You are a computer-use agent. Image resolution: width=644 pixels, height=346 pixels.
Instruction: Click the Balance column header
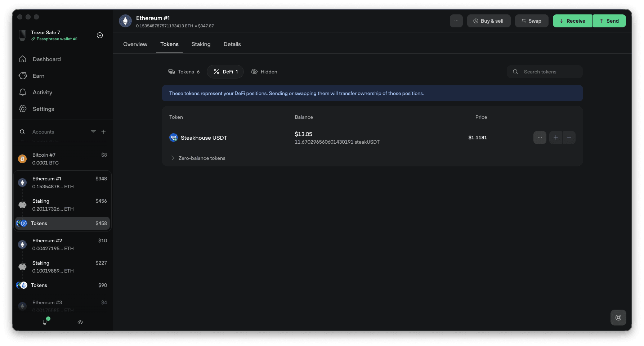304,117
